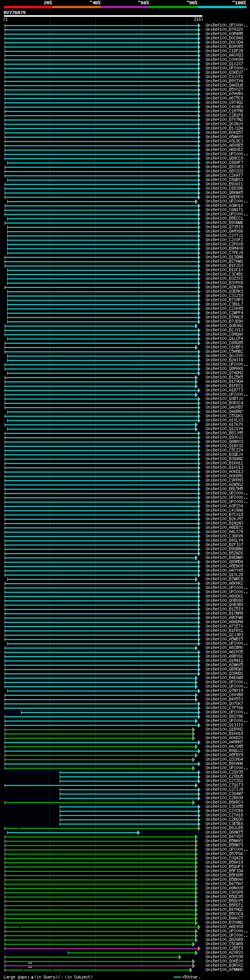Click the Large gaps legend text
The width and height of the screenshot is (250, 980).
click(48, 977)
